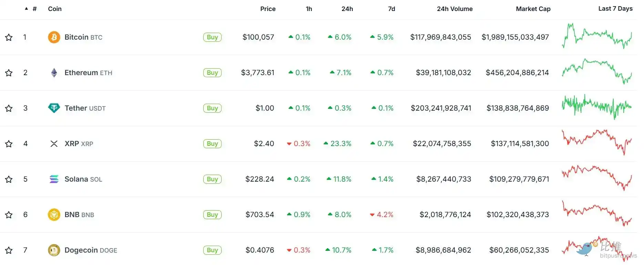Click the XRP logo icon
Screen dimensions: 644x265
coord(54,144)
